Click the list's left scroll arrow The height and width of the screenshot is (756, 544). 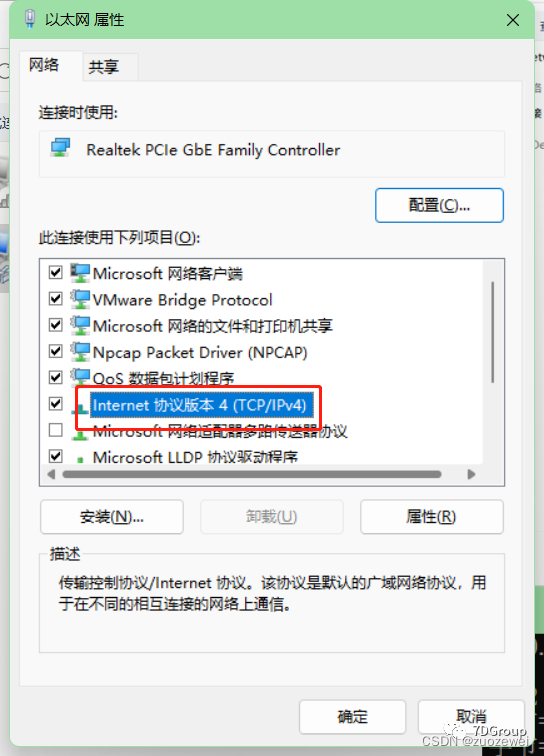point(51,474)
